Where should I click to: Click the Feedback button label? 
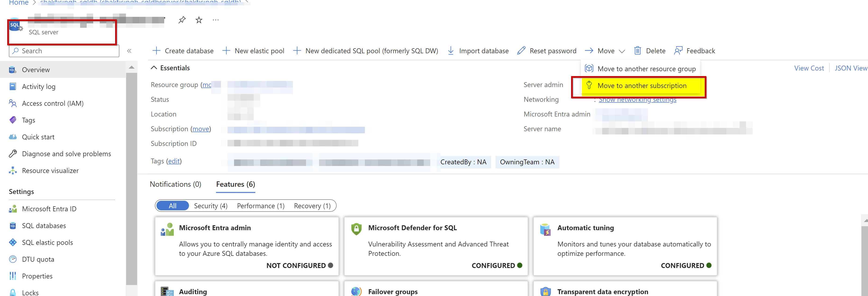pyautogui.click(x=701, y=51)
